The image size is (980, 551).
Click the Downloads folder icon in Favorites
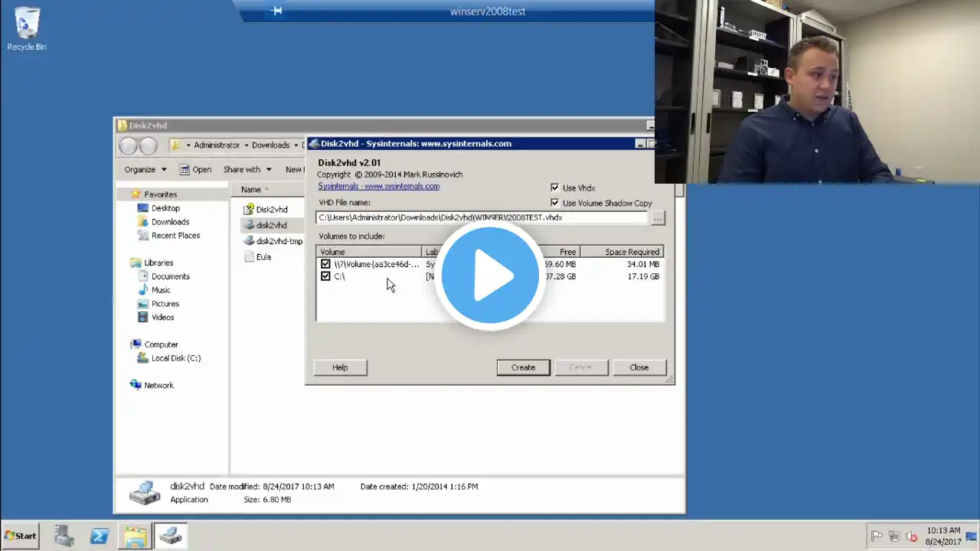pyautogui.click(x=142, y=222)
